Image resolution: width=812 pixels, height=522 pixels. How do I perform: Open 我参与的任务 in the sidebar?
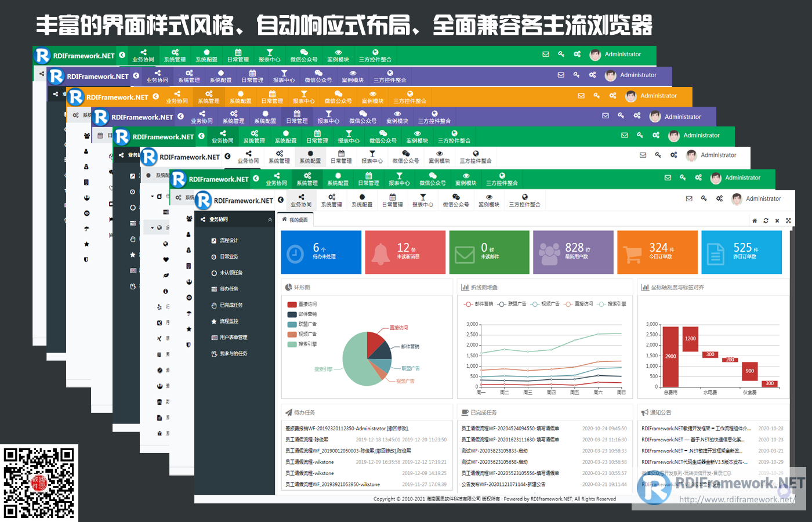(x=233, y=354)
